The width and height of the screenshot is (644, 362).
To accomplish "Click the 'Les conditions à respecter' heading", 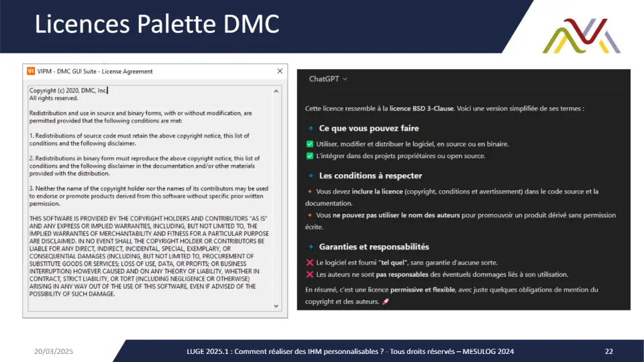I will (370, 176).
